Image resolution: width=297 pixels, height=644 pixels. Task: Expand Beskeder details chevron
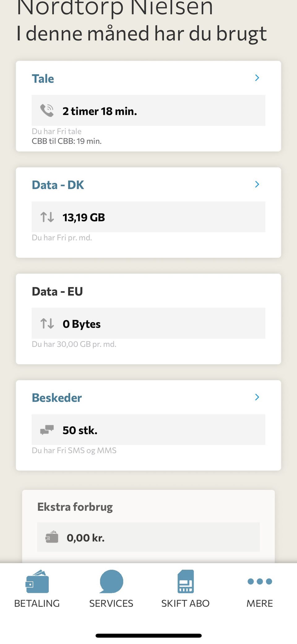[257, 397]
